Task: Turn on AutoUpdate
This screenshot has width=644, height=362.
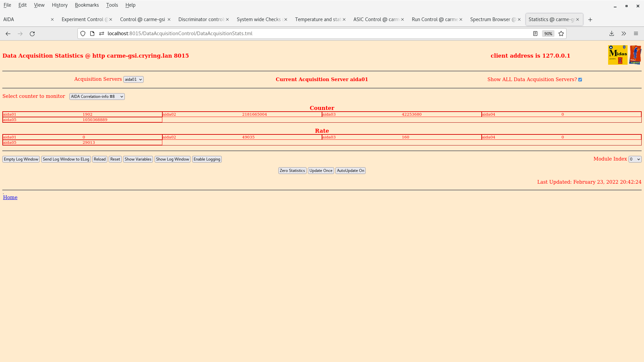Action: click(350, 171)
